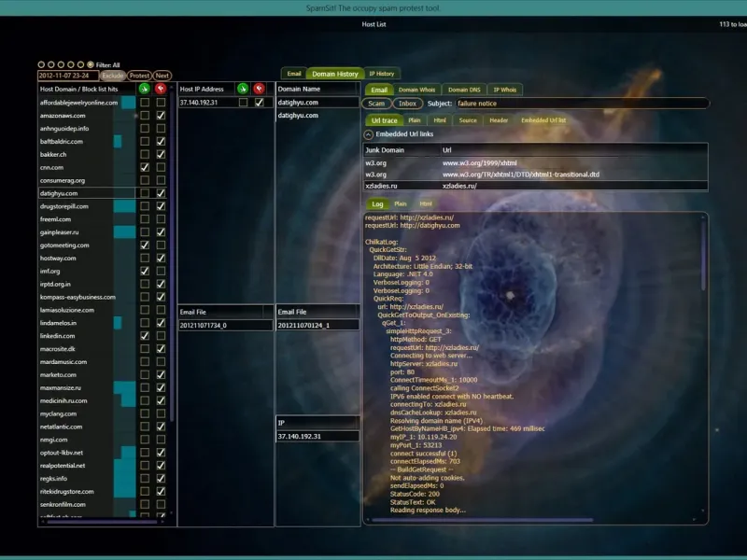Select the Url trace tab
Screen dimensions: 747x560
384,120
